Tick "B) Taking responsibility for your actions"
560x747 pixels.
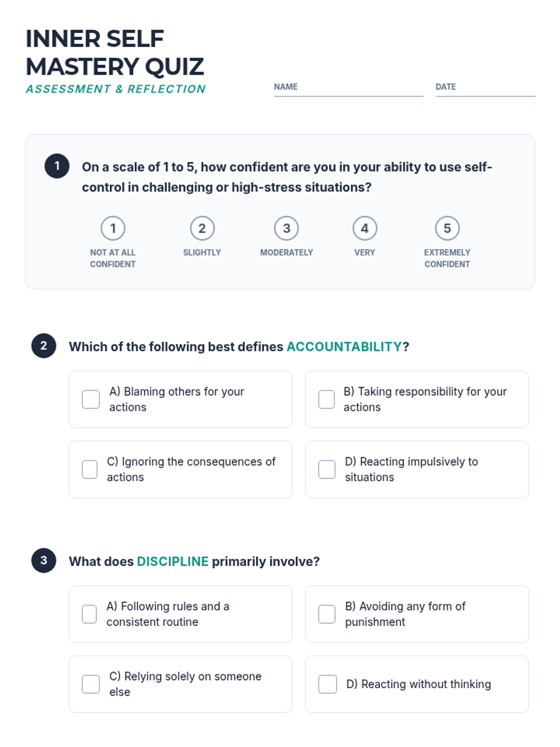327,400
